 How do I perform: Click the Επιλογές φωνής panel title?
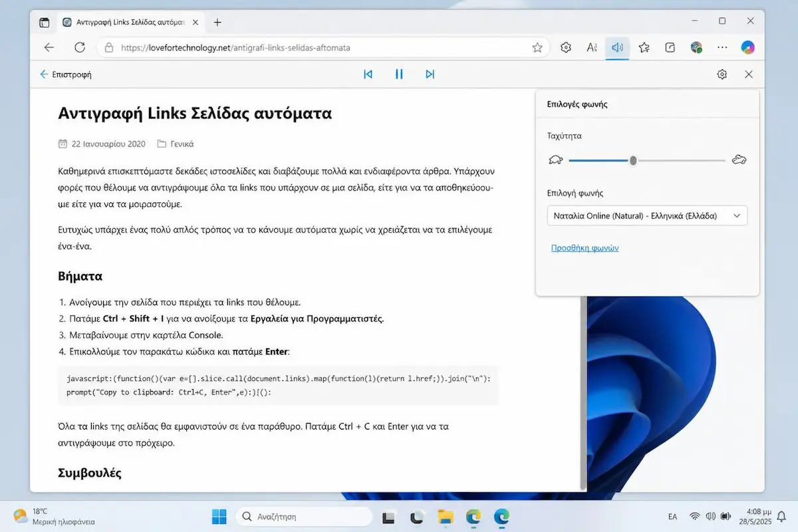point(577,104)
